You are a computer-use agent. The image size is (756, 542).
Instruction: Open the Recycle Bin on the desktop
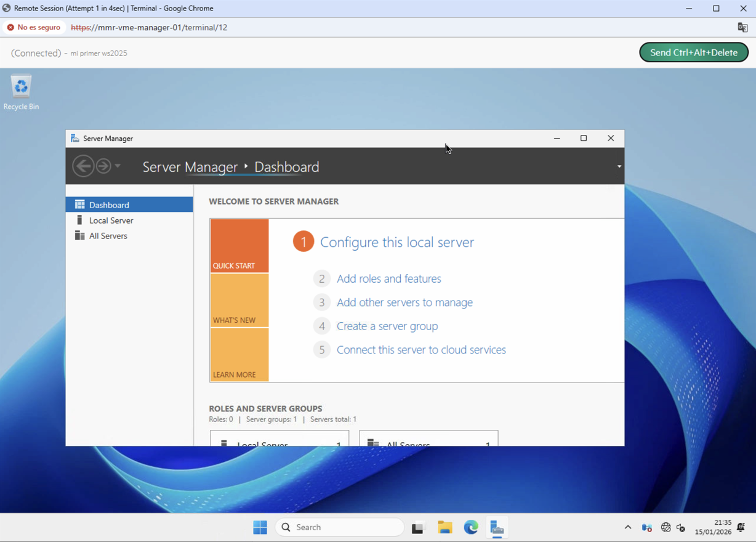coord(20,86)
